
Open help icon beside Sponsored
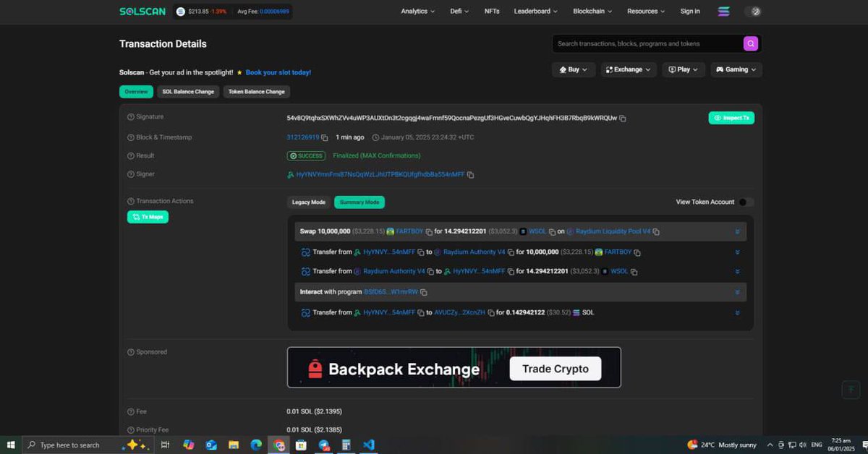coord(131,352)
